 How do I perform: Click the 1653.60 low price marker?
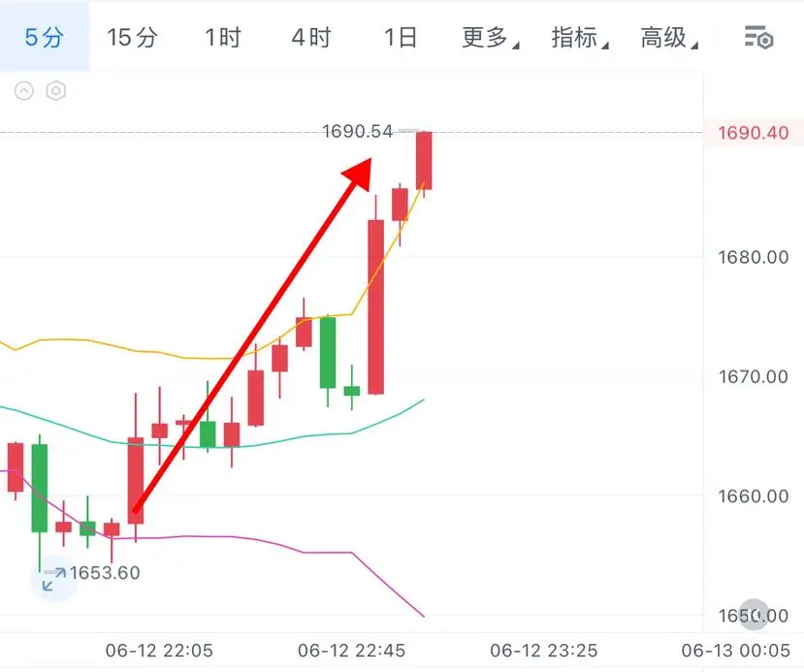coord(105,572)
